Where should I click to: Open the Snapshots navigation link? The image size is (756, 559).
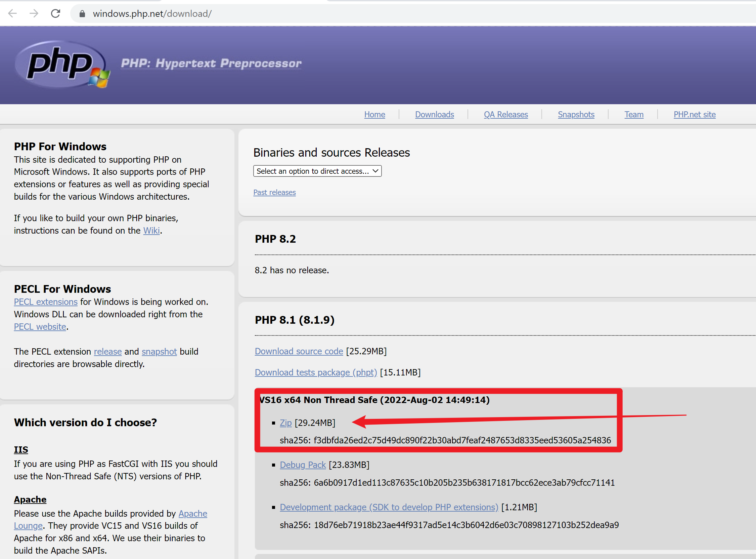[x=576, y=114]
